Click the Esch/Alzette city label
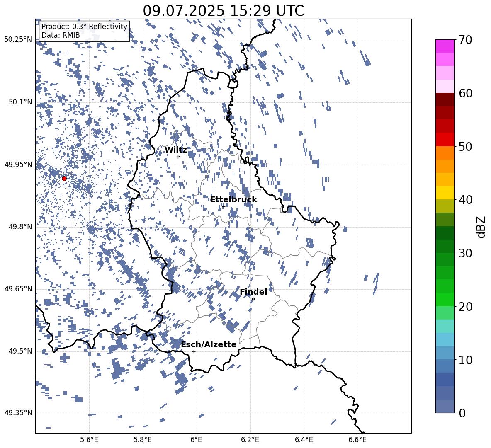Screen dimensions: 491x448 [x=209, y=344]
